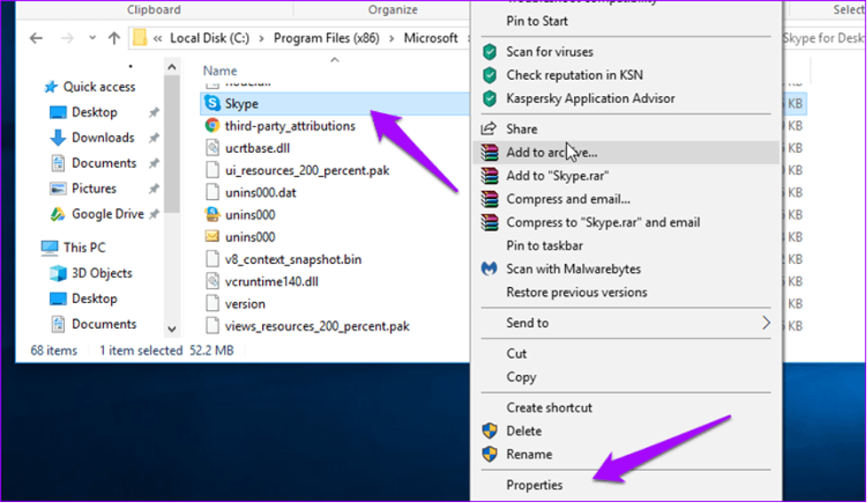This screenshot has width=868, height=503.
Task: Click WinRAR icon beside Compress and email
Action: point(490,199)
